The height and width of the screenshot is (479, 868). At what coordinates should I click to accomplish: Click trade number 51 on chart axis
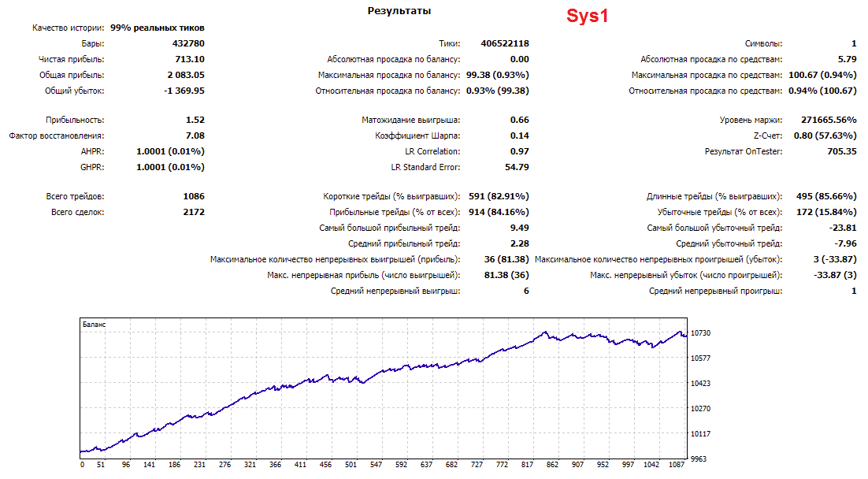pos(101,465)
